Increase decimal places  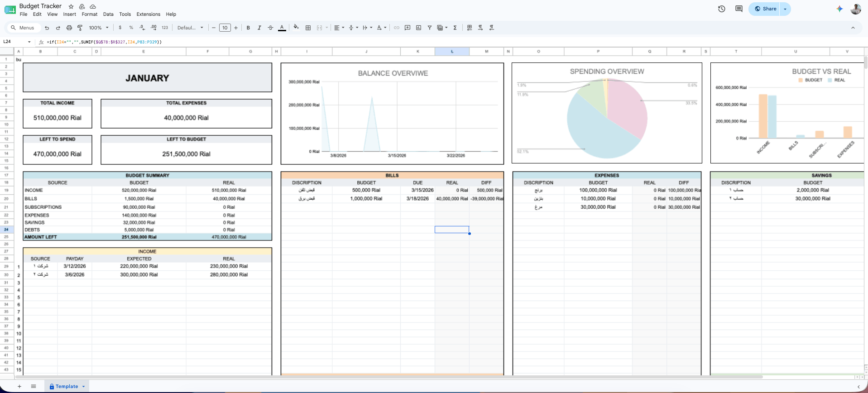coord(153,28)
